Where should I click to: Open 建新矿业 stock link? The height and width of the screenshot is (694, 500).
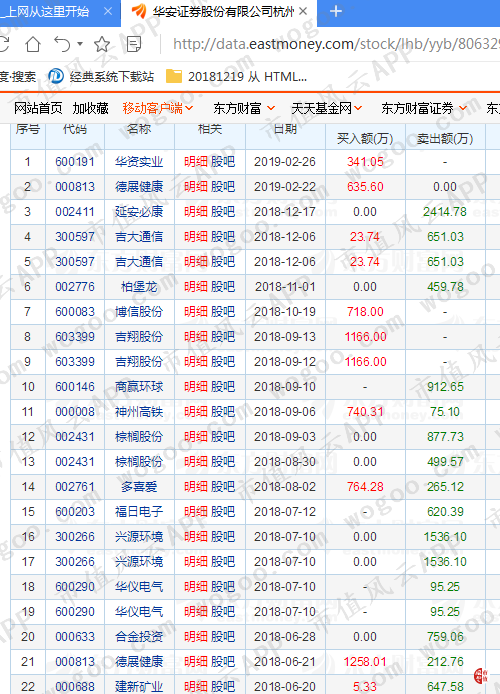coord(139,686)
